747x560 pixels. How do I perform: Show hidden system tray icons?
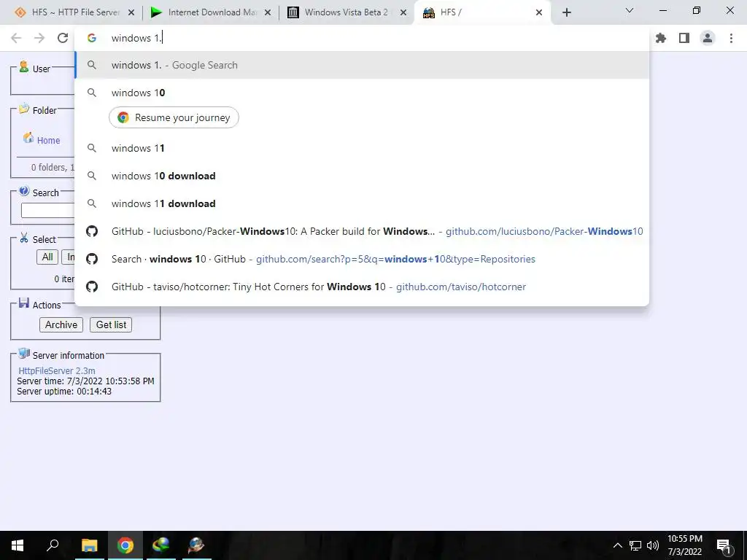[617, 545]
